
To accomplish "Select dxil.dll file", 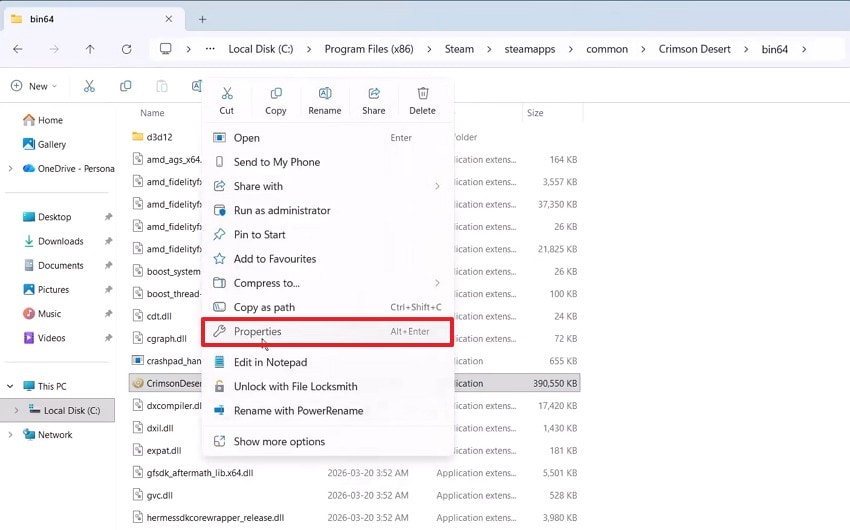I will point(160,428).
